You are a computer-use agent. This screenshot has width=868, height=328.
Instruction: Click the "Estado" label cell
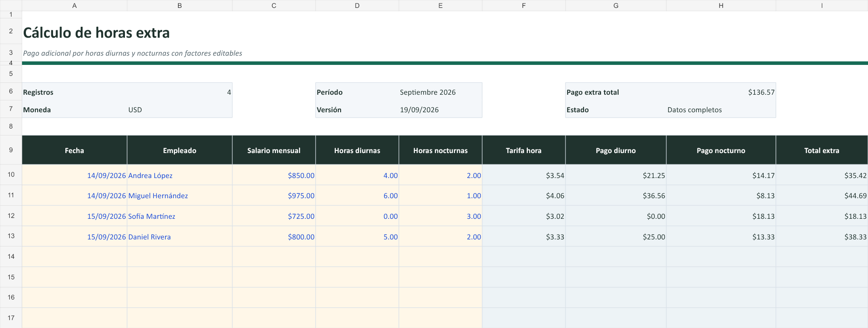coord(616,110)
